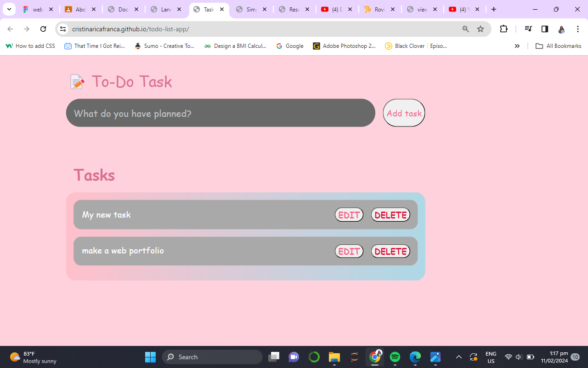
Task: Click the Add task button
Action: coord(404,113)
